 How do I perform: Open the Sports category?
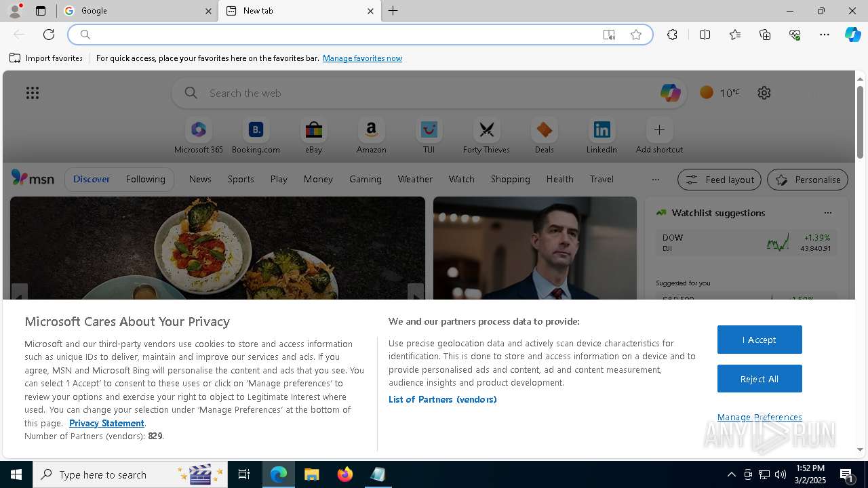click(241, 179)
